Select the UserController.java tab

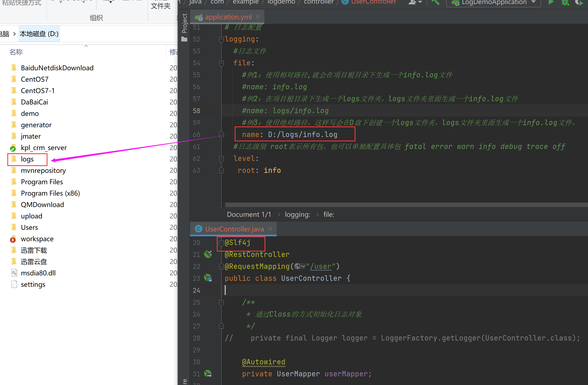click(x=234, y=229)
